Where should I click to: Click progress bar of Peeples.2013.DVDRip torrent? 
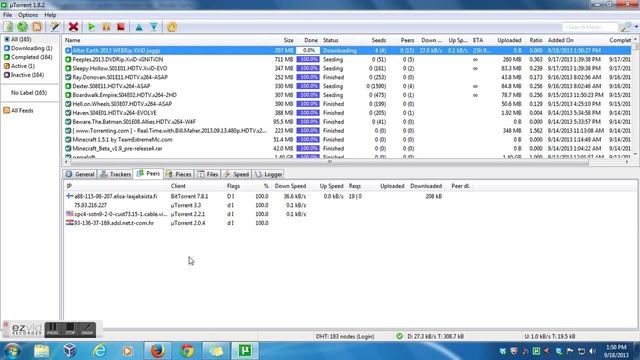tap(308, 59)
